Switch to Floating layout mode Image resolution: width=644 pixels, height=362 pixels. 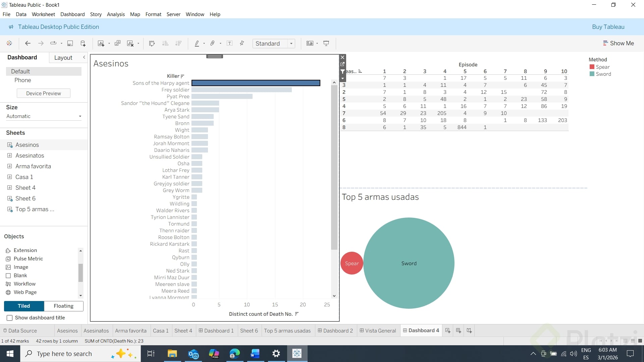[63, 306]
